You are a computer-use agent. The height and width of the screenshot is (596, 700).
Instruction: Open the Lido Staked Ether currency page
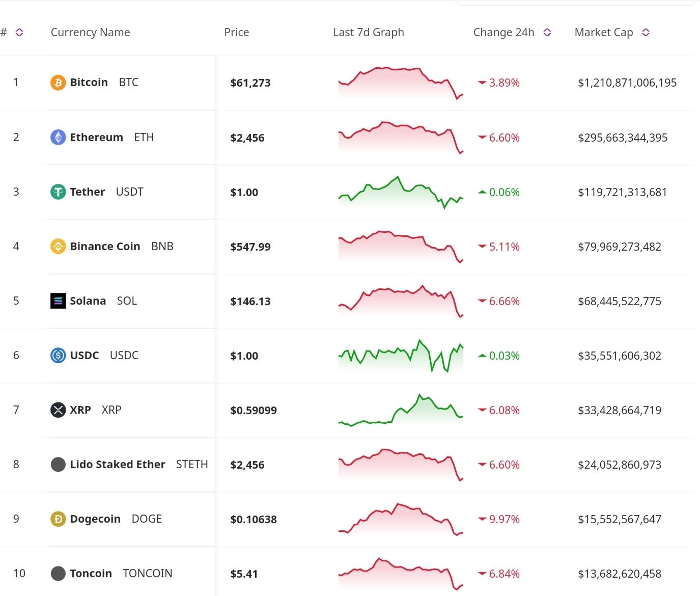[118, 465]
